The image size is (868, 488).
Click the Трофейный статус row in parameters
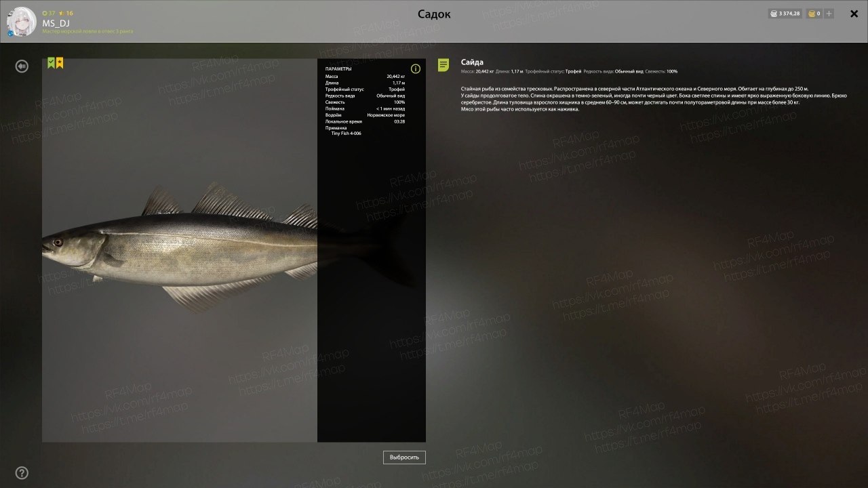click(x=365, y=89)
